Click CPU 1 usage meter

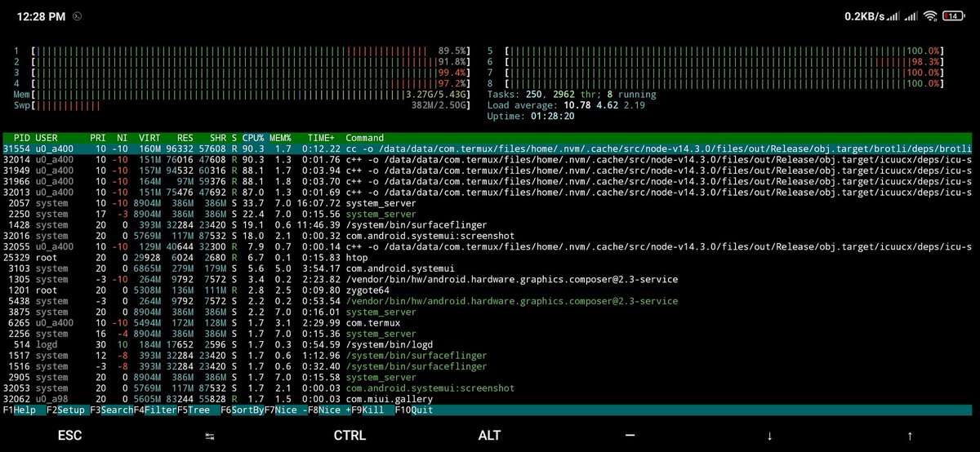242,51
